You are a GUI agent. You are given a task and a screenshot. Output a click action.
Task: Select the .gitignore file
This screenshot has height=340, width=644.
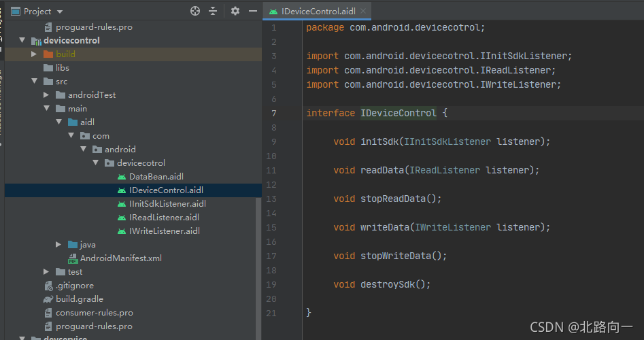(x=75, y=286)
